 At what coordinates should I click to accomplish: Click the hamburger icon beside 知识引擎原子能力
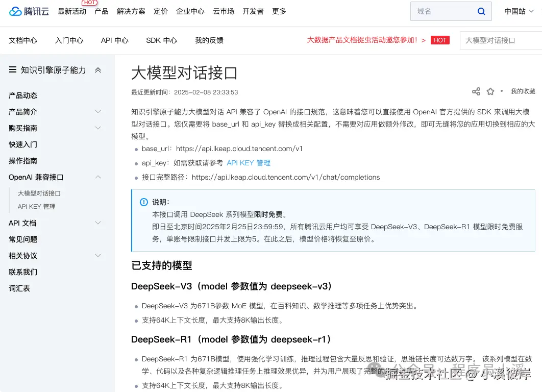click(12, 70)
